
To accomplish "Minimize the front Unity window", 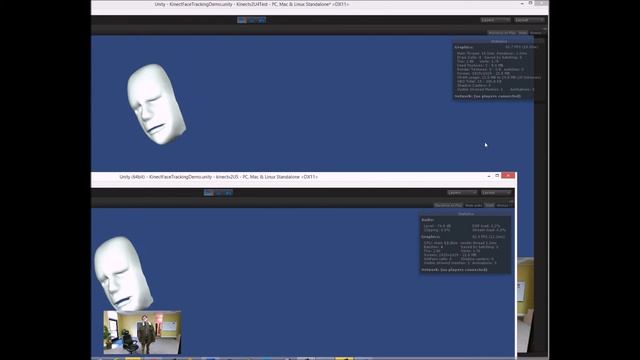I will 489,176.
